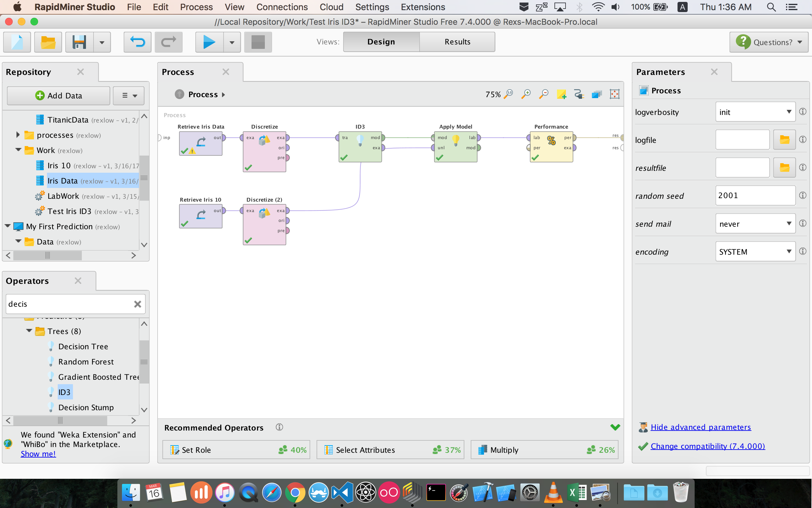Open the Connections menu

click(282, 7)
